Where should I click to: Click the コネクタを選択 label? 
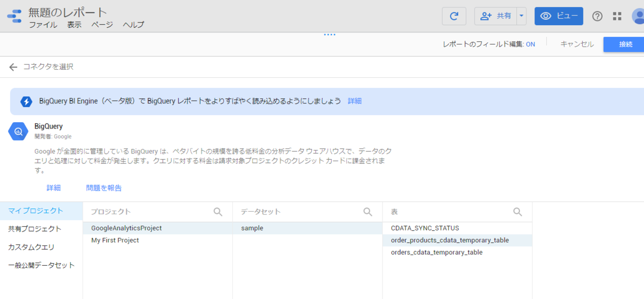(48, 67)
